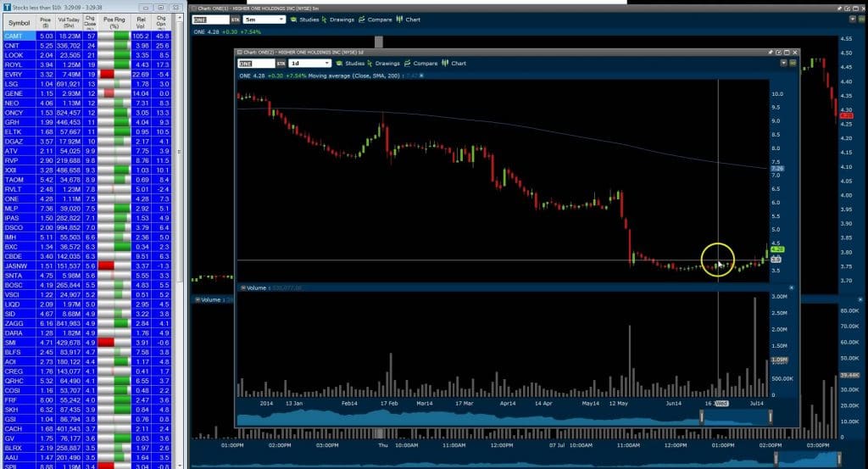This screenshot has width=868, height=469.
Task: Click the 4.28 price label on back chart axis
Action: (846, 116)
